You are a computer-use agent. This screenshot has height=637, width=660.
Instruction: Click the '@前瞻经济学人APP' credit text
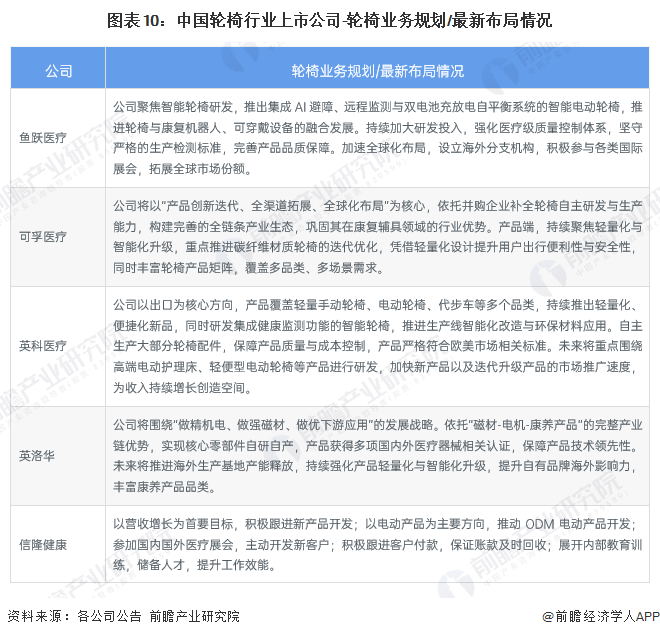[x=601, y=616]
